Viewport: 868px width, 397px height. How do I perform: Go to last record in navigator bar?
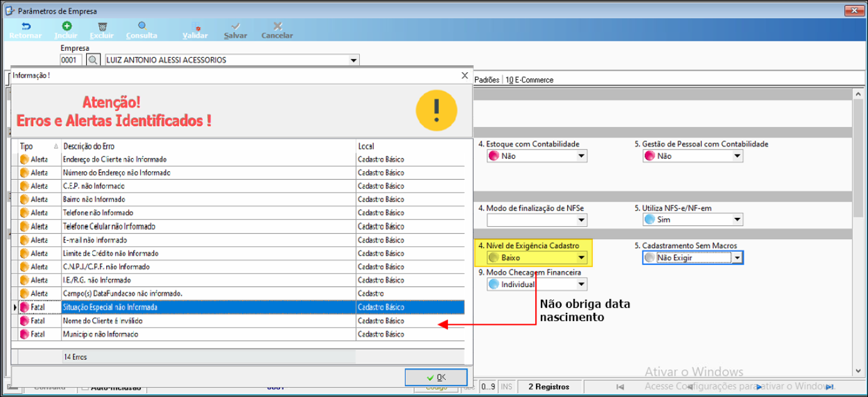830,387
